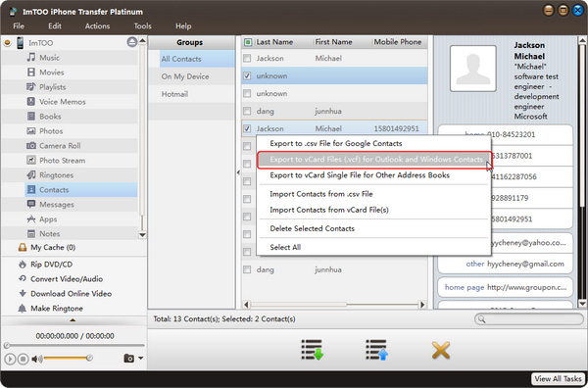Sort by Last Name column header
588x388 pixels.
coord(274,42)
